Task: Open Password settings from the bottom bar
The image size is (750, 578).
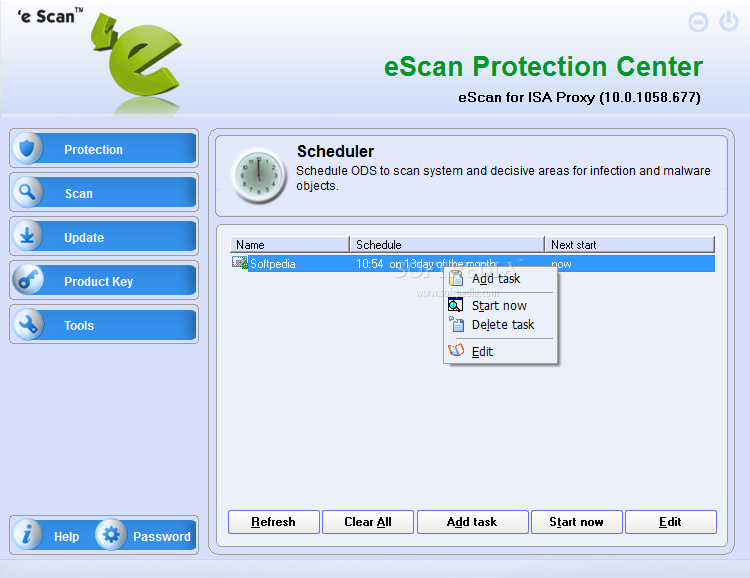Action: coord(162,536)
